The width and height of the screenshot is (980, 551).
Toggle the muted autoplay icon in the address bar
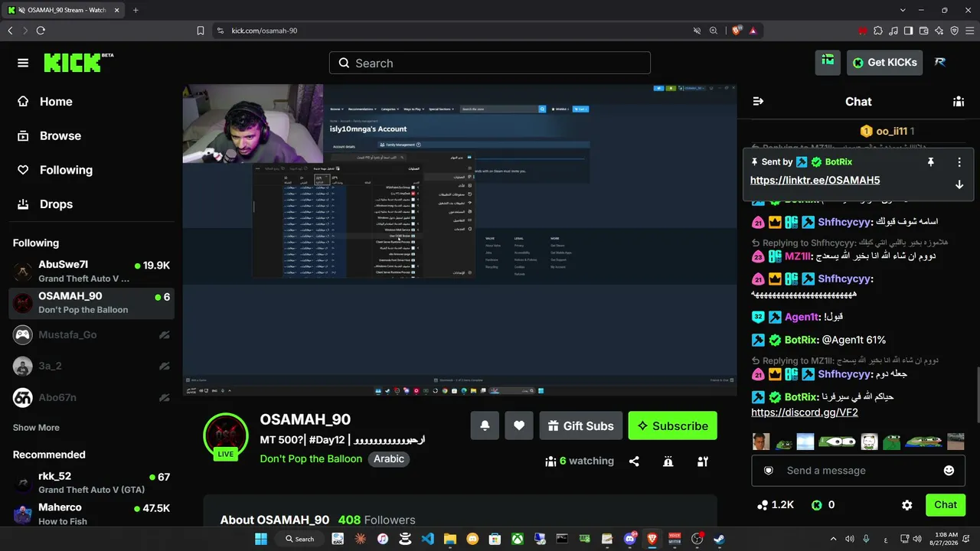coord(697,31)
